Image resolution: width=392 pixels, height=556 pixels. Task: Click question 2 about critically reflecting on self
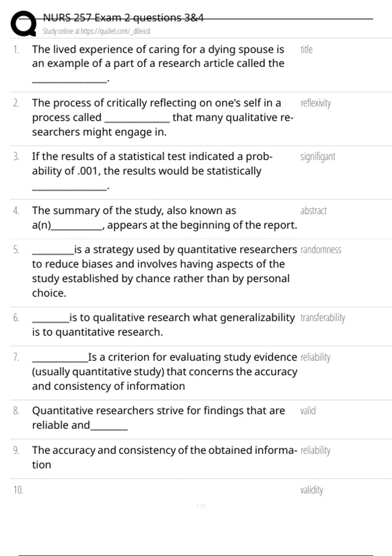[x=163, y=117]
